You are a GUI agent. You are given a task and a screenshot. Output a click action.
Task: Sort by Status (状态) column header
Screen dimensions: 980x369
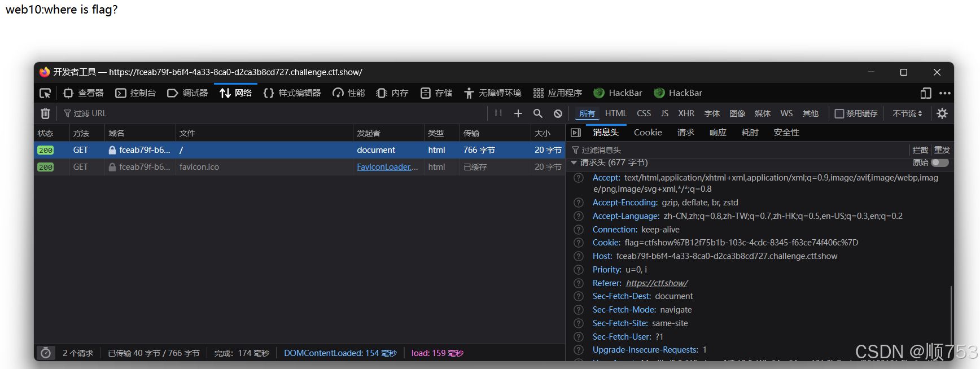tap(51, 133)
